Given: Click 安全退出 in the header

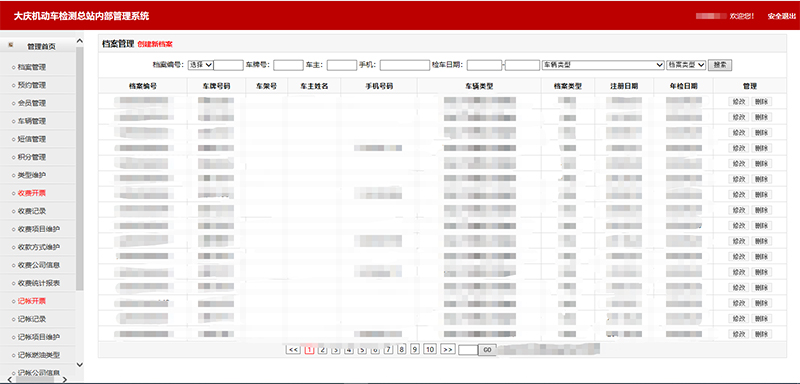Looking at the screenshot, I should (782, 16).
